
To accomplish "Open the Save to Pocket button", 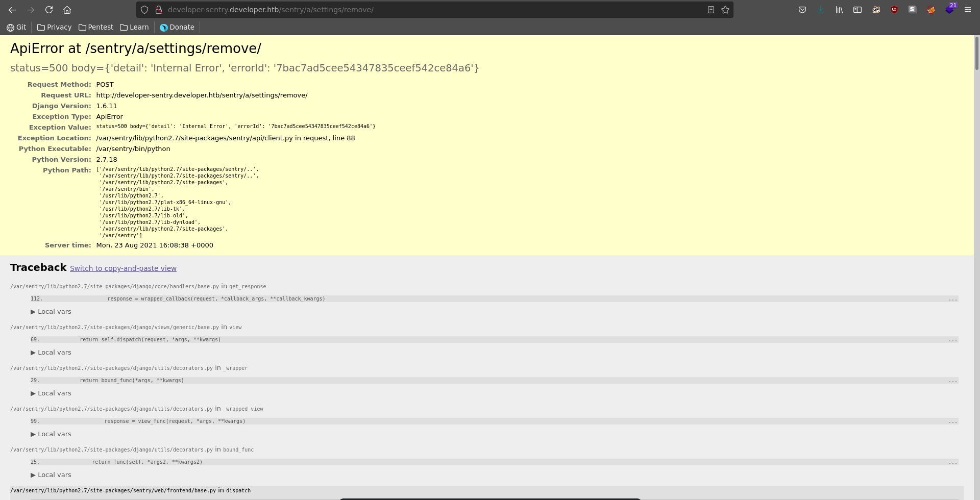I will [802, 10].
